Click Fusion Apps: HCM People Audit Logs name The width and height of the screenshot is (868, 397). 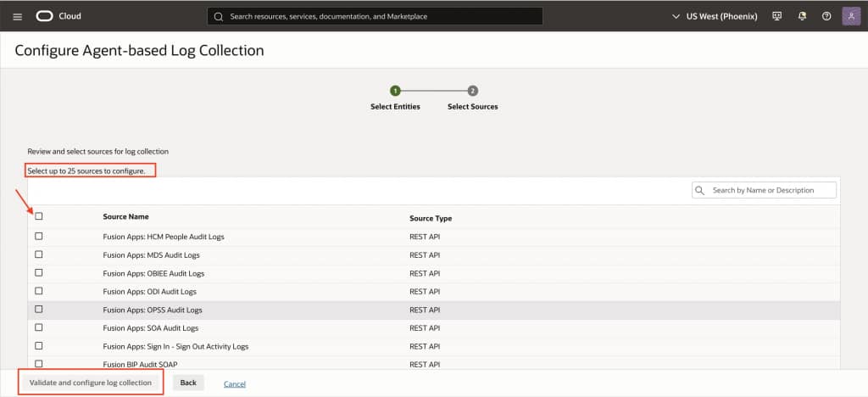coord(164,237)
